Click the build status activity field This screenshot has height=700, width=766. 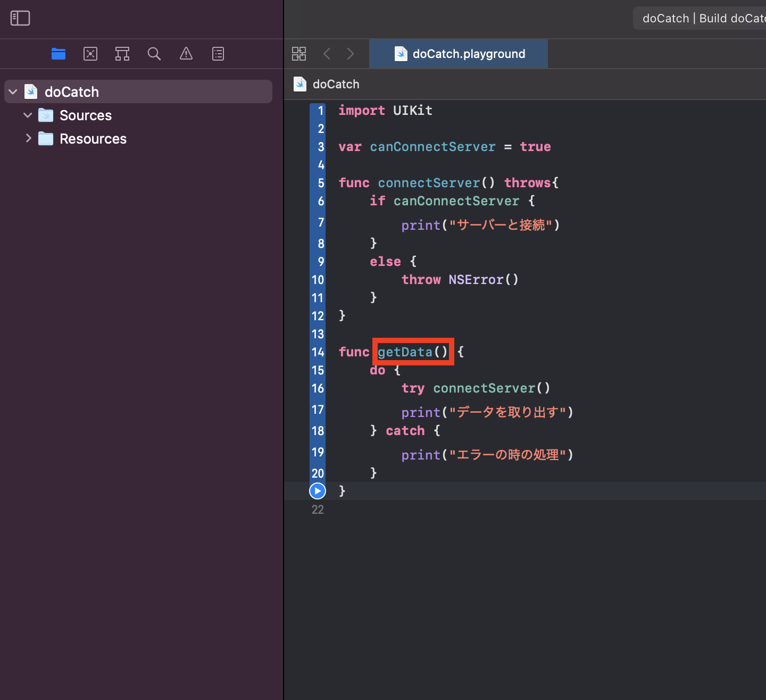700,18
